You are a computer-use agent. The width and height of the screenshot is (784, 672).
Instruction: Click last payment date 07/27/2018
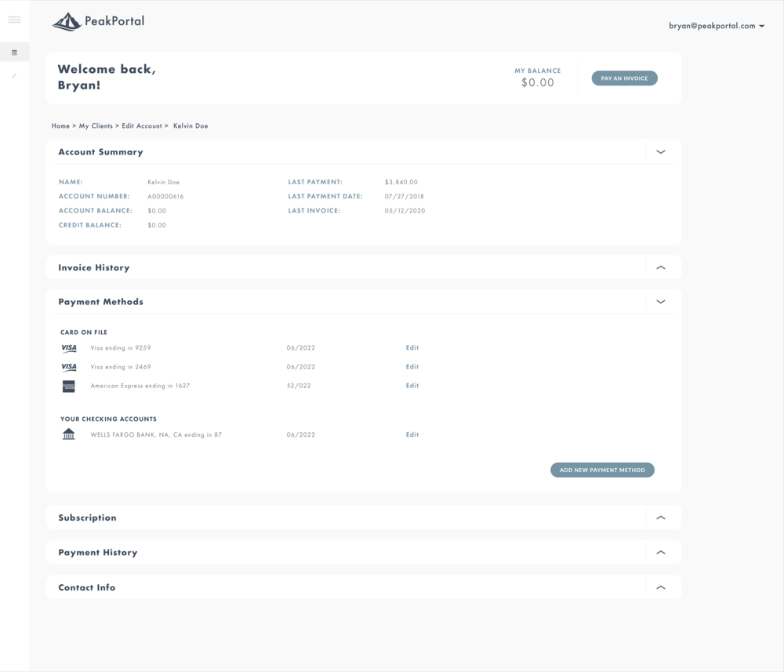pyautogui.click(x=404, y=197)
